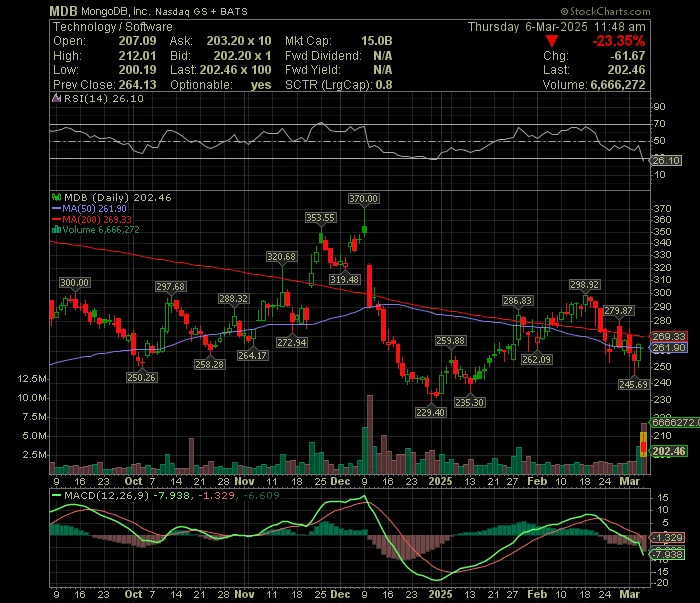The width and height of the screenshot is (700, 603).
Task: Click the SCTR (LrgCap) 0.8 value
Action: pos(384,85)
